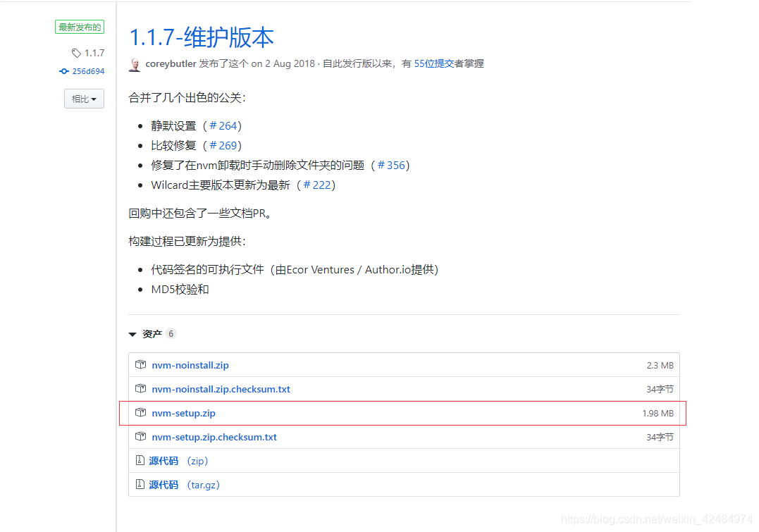The width and height of the screenshot is (759, 532).
Task: Click the 回购中还包含了一些文档PR paragraph
Action: click(199, 213)
